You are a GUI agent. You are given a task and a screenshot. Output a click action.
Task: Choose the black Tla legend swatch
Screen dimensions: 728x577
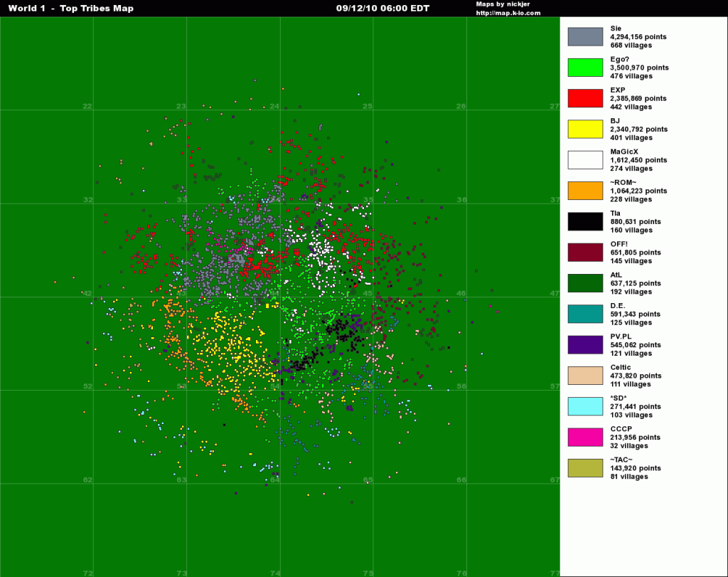585,221
